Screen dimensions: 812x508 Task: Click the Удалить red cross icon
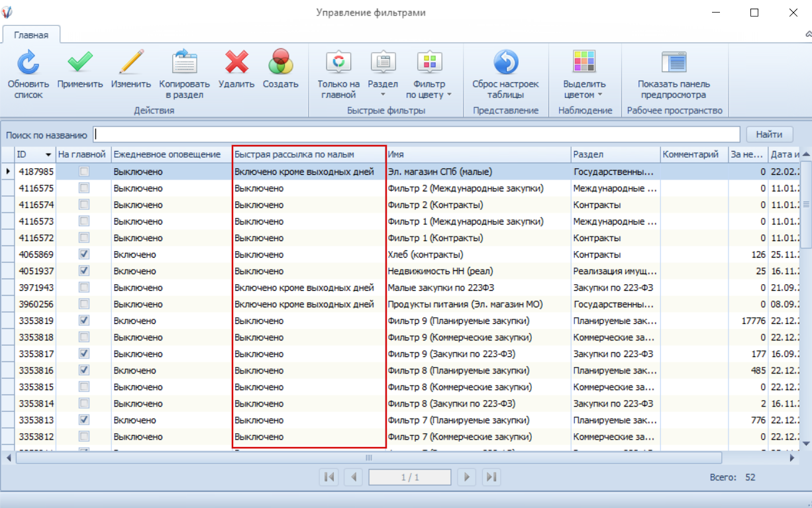[x=236, y=64]
